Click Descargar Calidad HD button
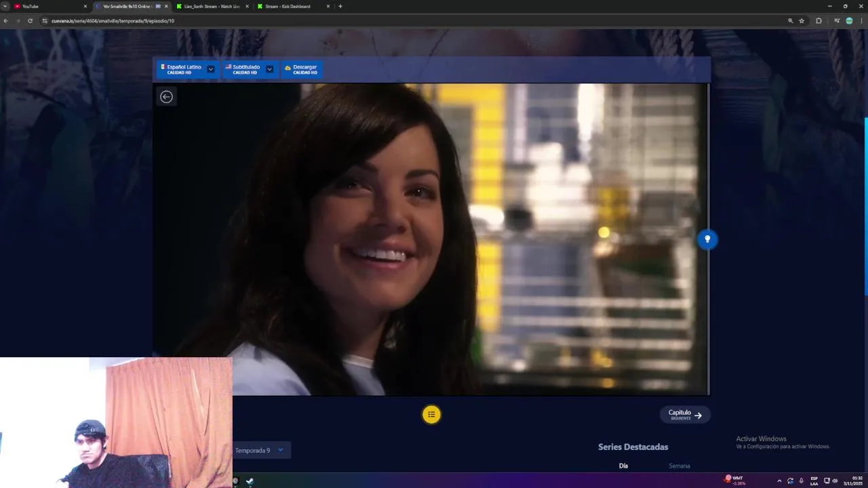 [x=301, y=69]
